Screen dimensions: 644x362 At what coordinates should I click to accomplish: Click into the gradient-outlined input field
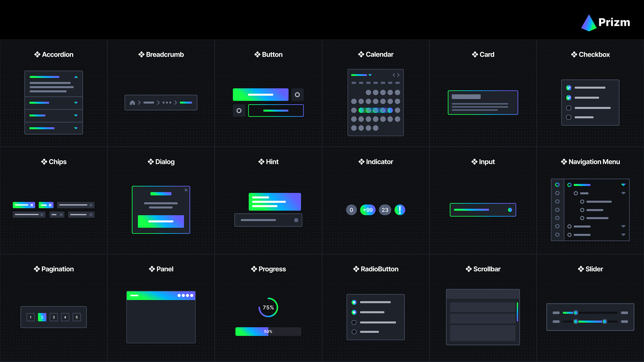pos(480,210)
